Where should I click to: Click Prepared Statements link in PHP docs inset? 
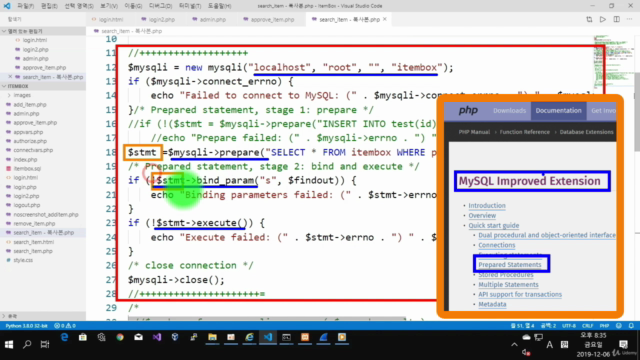click(510, 264)
